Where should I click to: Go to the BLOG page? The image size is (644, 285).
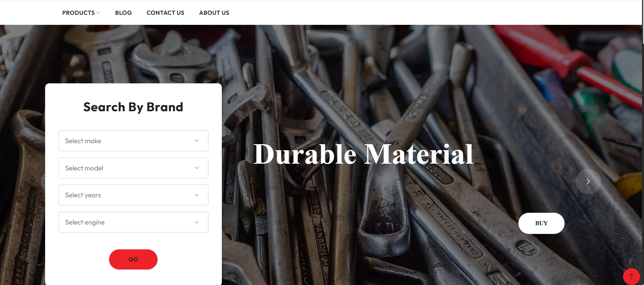(x=123, y=13)
